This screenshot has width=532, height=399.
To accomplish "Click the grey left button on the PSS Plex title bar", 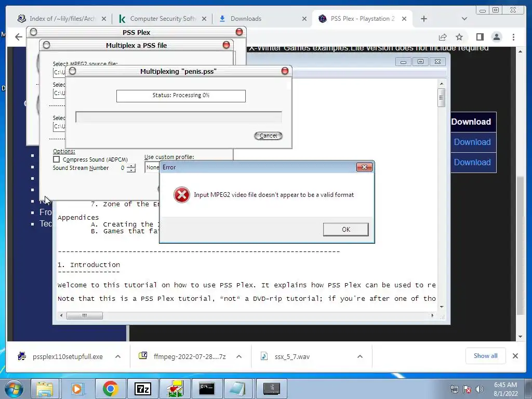I will (x=33, y=32).
